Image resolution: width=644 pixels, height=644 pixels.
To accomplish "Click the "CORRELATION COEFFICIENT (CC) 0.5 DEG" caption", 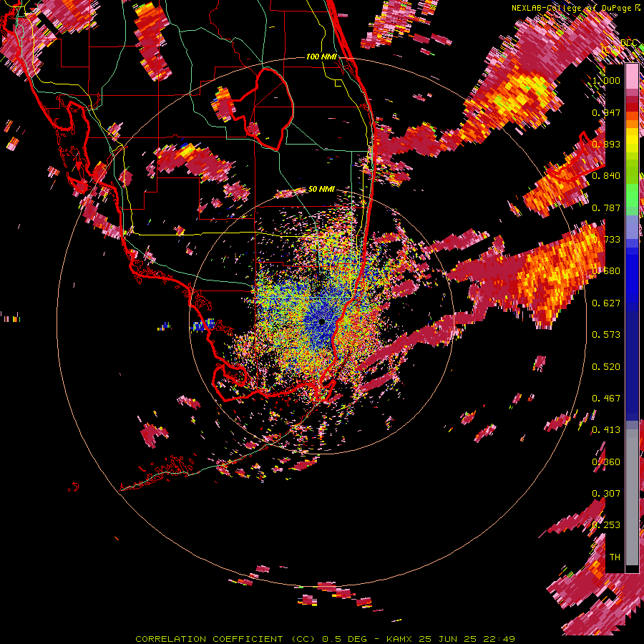I will [251, 639].
